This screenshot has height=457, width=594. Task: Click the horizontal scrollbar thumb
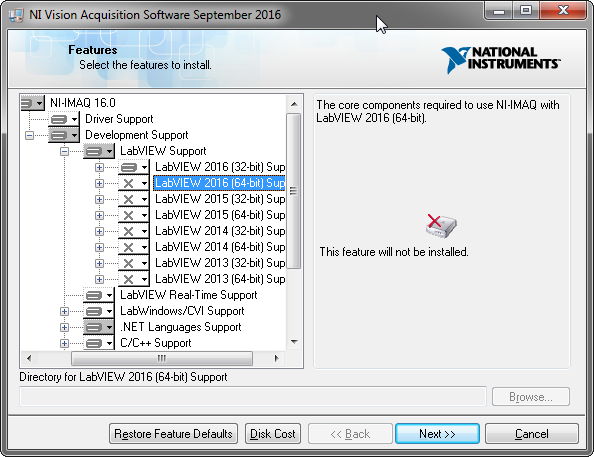162,358
